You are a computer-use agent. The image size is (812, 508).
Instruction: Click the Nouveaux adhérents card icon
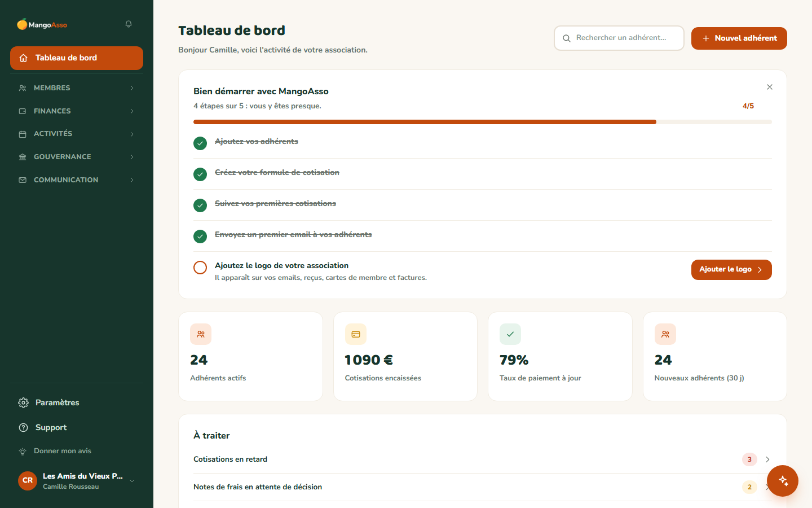tap(665, 334)
